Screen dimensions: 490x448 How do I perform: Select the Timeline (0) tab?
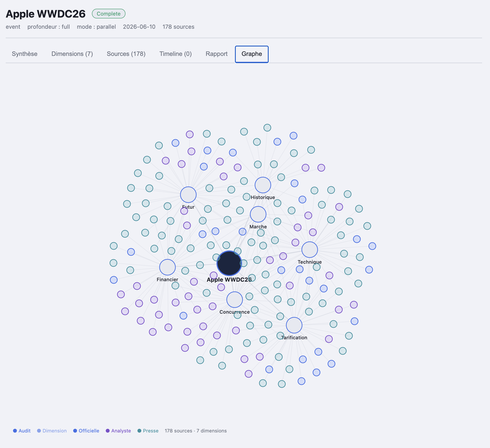point(175,54)
